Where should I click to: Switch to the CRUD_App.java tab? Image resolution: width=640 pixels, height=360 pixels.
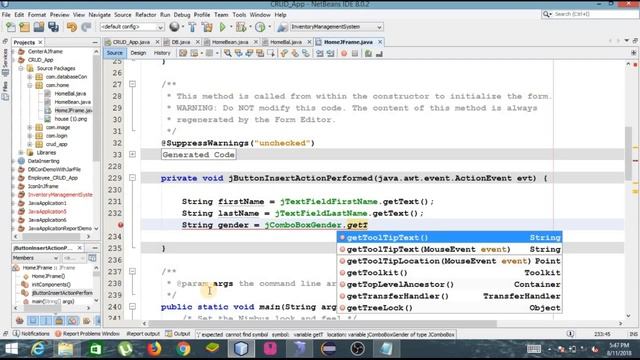point(131,42)
